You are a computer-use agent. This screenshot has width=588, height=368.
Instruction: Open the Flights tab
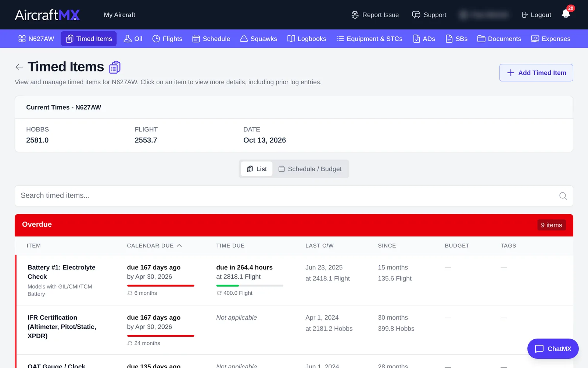pos(167,39)
